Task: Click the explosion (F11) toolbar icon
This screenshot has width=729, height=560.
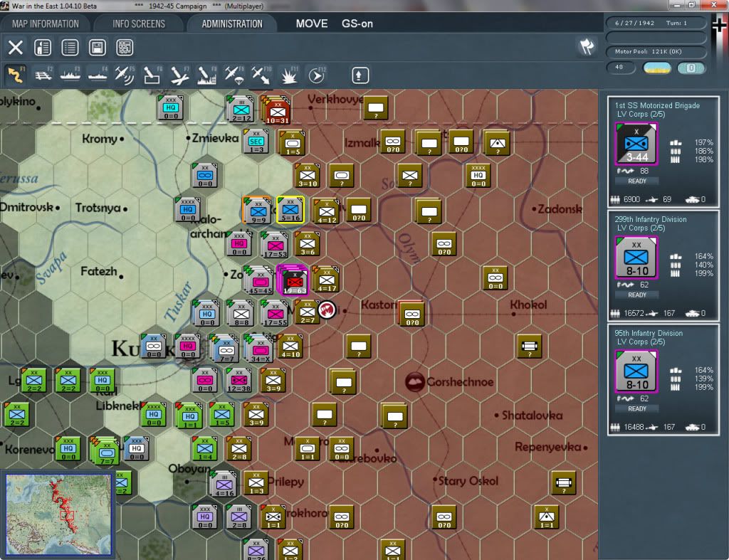Action: point(289,75)
